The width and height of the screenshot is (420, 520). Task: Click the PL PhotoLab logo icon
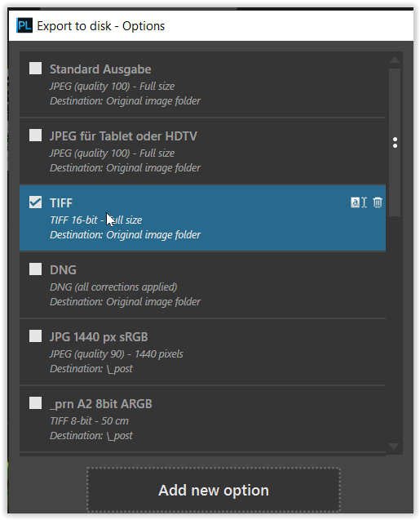coord(24,25)
